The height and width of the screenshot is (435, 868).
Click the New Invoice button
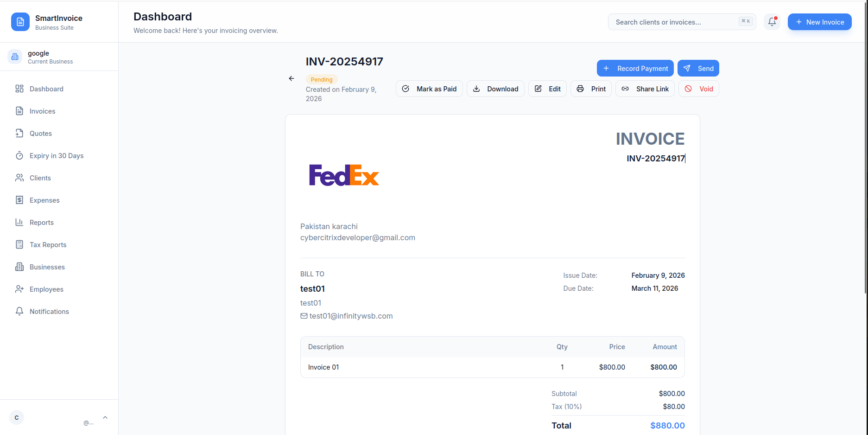click(x=819, y=22)
